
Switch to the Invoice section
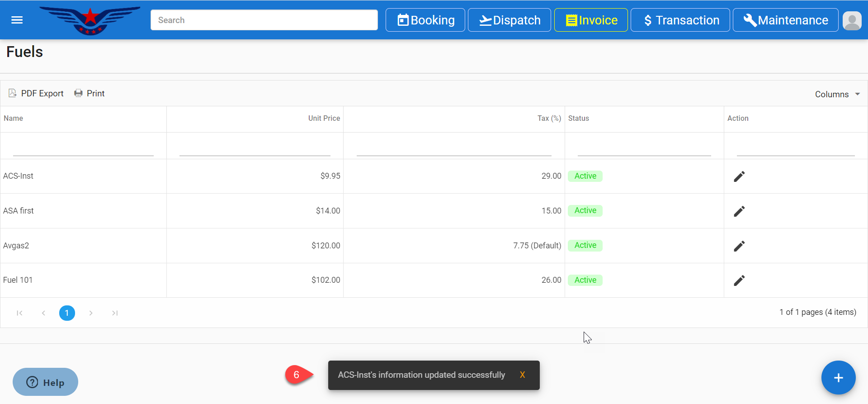pos(591,20)
